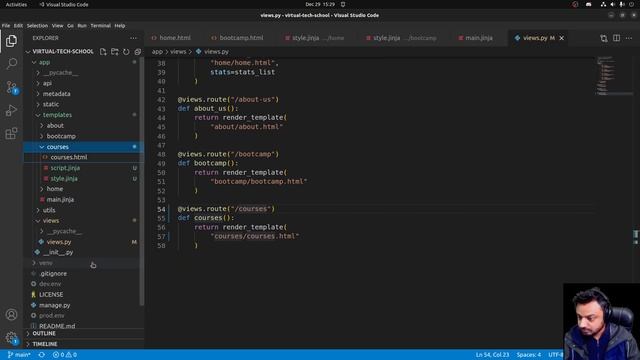Synchronize changes from status bar
The height and width of the screenshot is (360, 640).
[42, 355]
